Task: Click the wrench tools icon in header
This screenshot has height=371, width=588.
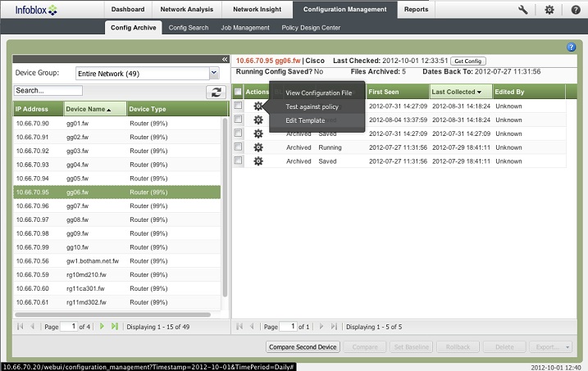Action: click(x=523, y=10)
